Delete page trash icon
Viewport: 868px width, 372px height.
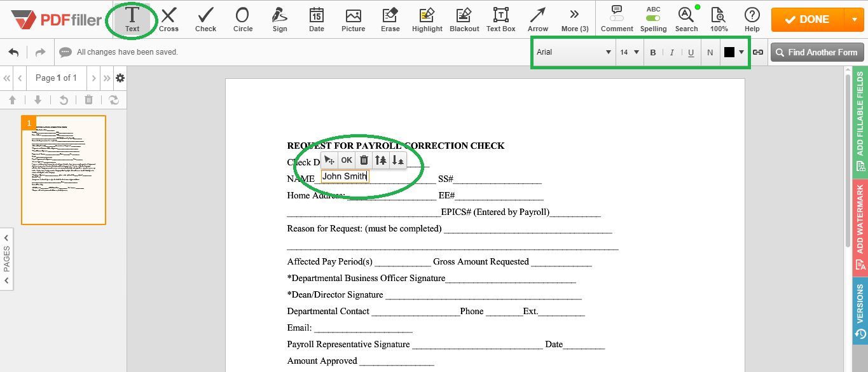88,100
